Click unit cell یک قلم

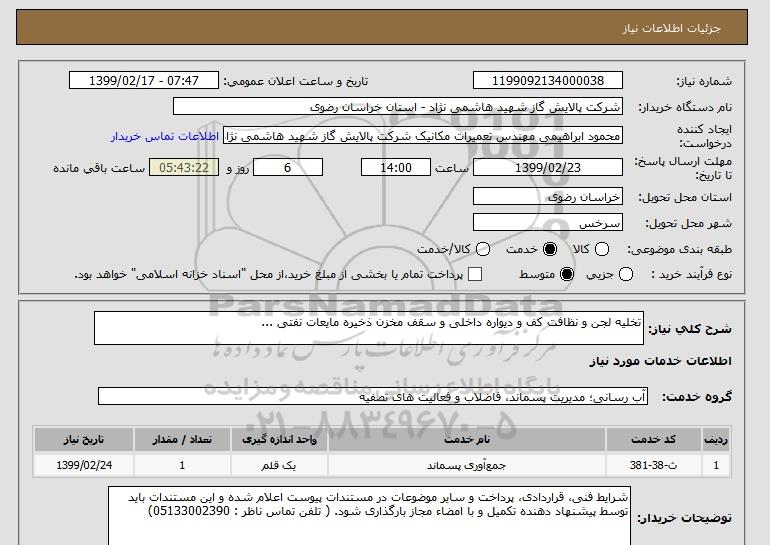[279, 465]
